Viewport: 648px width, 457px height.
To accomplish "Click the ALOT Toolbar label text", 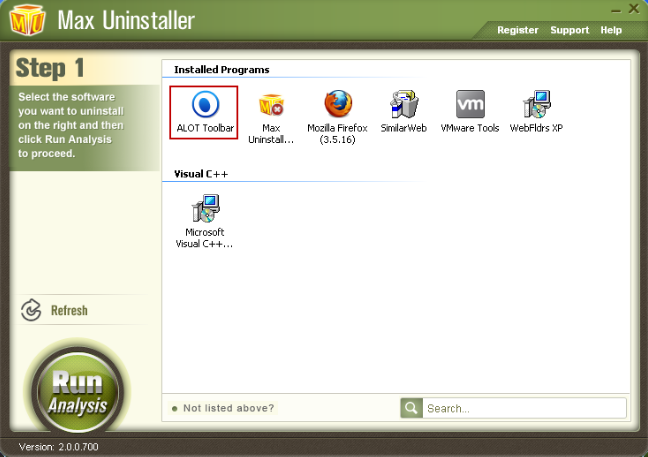I will (205, 128).
